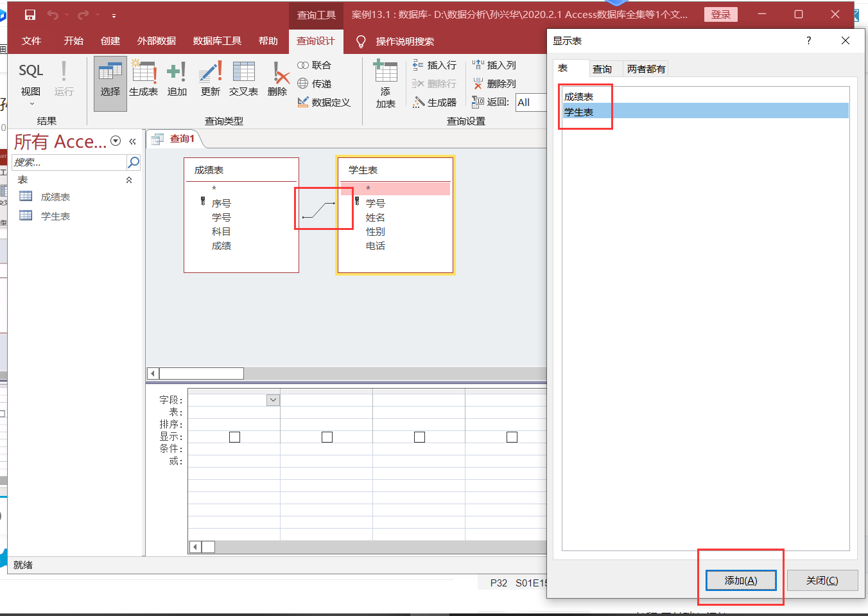This screenshot has height=616, width=868.
Task: Click the Redo arrow icon
Action: click(83, 15)
